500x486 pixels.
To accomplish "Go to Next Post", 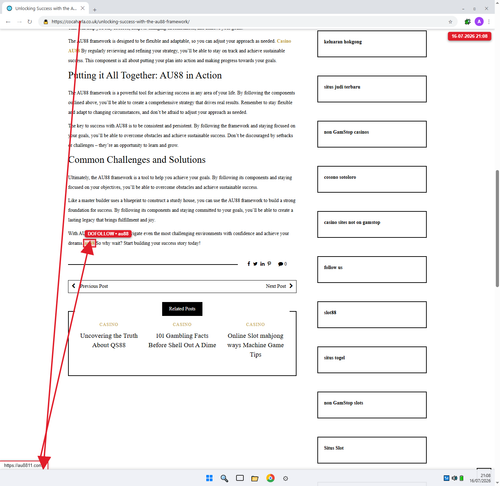I will click(279, 286).
